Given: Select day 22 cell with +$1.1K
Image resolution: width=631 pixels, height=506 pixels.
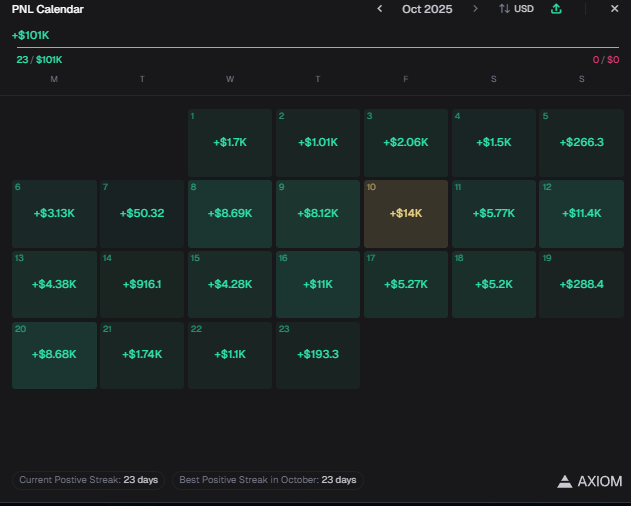Looking at the screenshot, I should click(230, 355).
